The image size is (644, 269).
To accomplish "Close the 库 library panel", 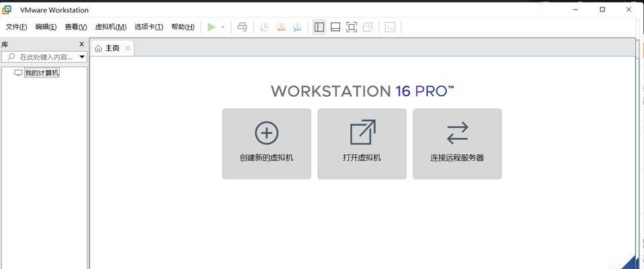I will click(81, 44).
